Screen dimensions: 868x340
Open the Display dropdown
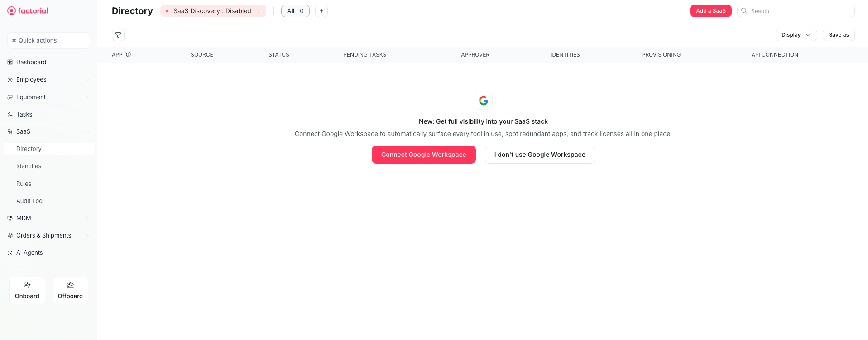(x=796, y=35)
